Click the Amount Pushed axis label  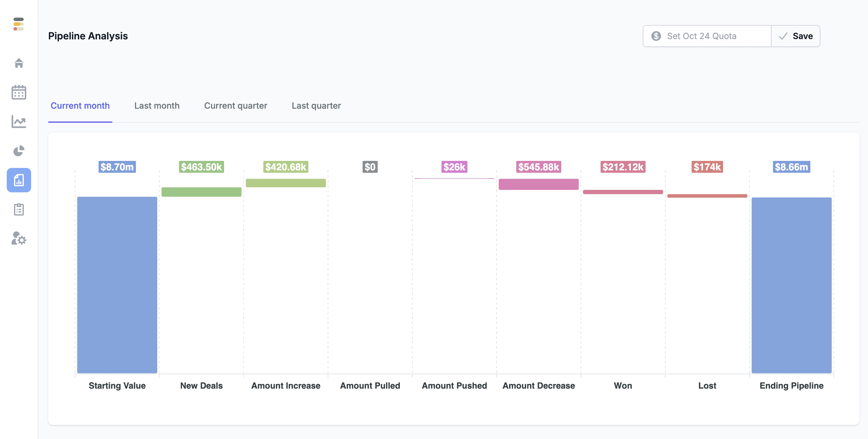coord(454,386)
